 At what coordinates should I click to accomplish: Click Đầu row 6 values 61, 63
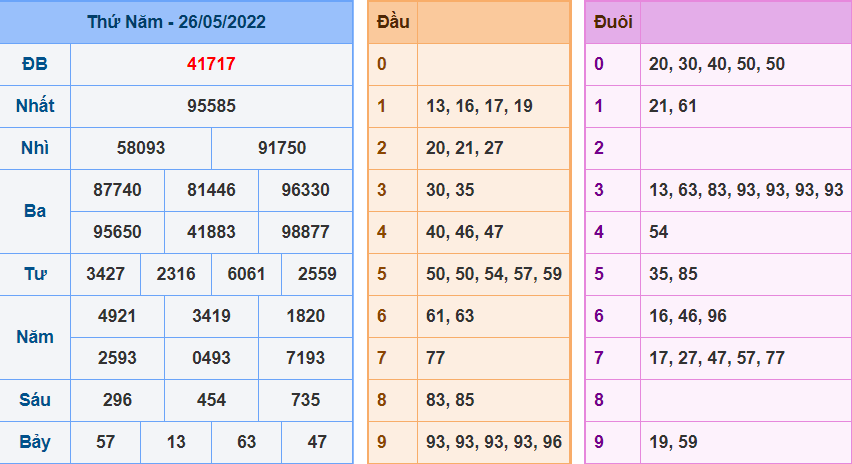point(450,316)
